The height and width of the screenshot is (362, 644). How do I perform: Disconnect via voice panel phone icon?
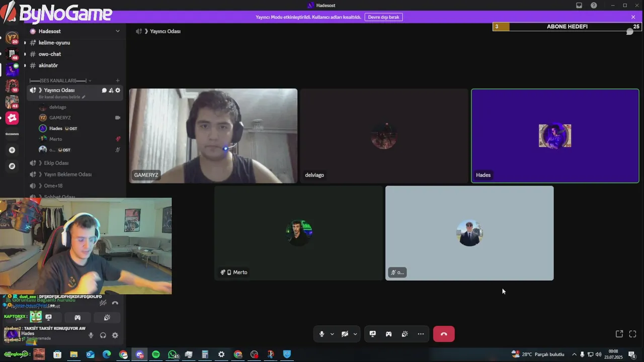pos(115,303)
